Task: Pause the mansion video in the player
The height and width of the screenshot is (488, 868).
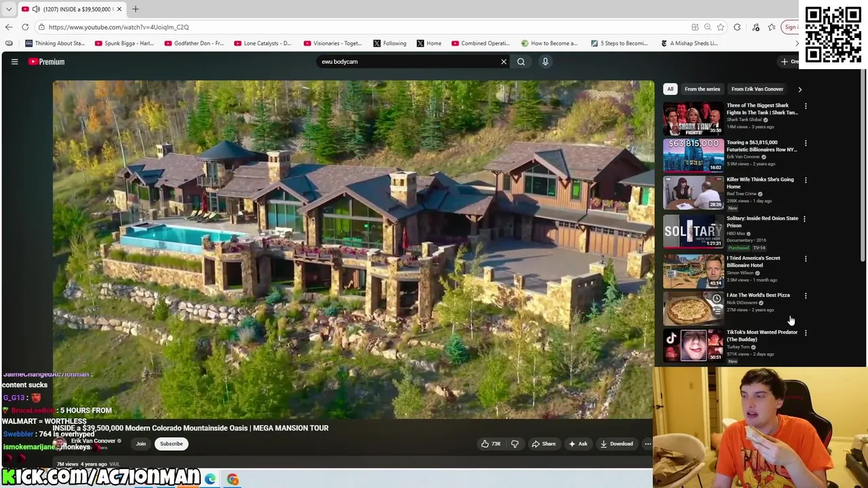Action: pyautogui.click(x=353, y=249)
